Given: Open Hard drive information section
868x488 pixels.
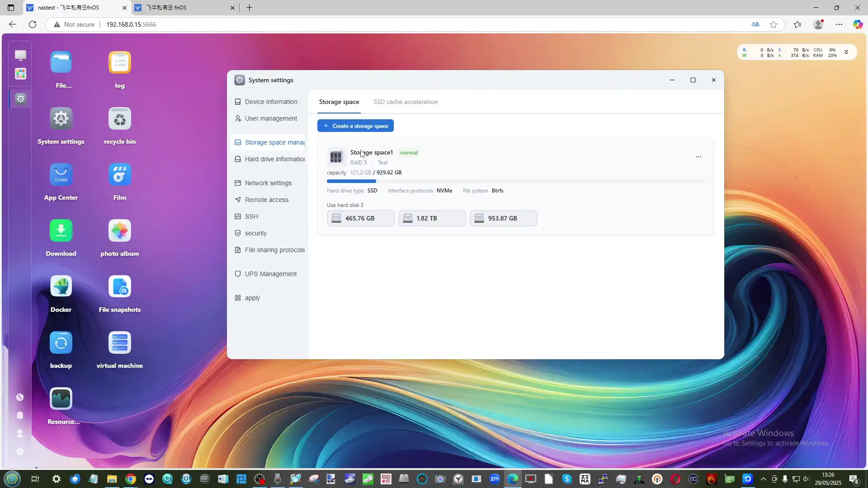Looking at the screenshot, I should [268, 160].
